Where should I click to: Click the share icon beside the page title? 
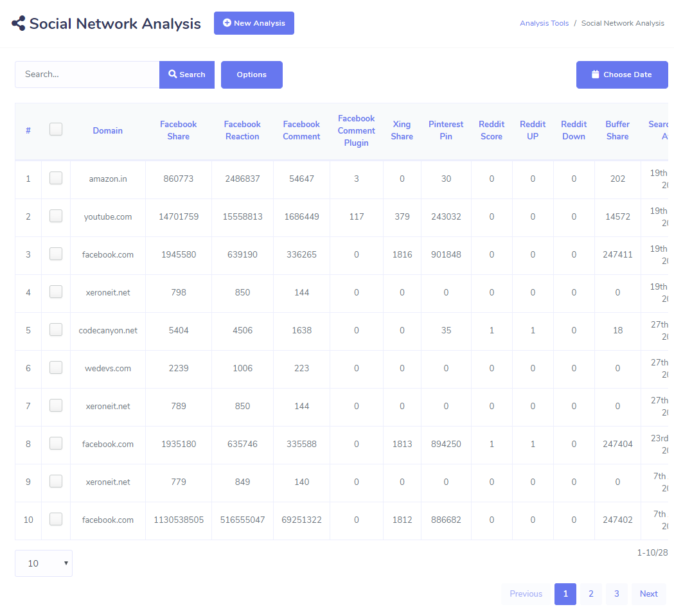[19, 24]
